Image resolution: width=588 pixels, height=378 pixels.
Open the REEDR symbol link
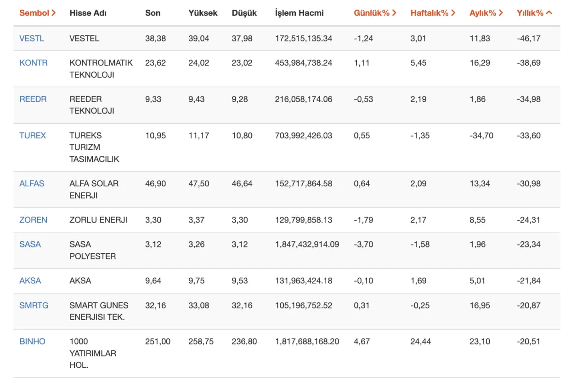pos(33,99)
